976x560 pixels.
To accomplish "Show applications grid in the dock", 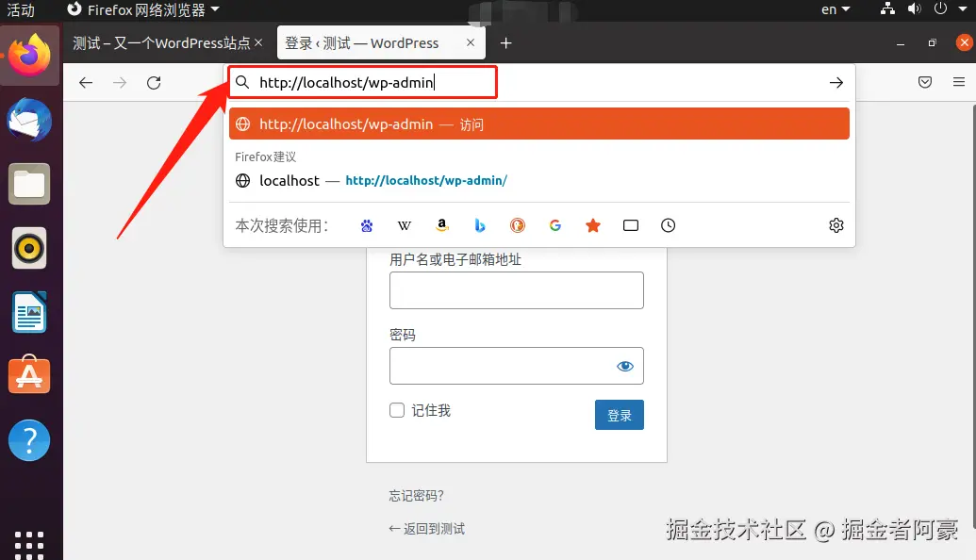I will tap(29, 545).
